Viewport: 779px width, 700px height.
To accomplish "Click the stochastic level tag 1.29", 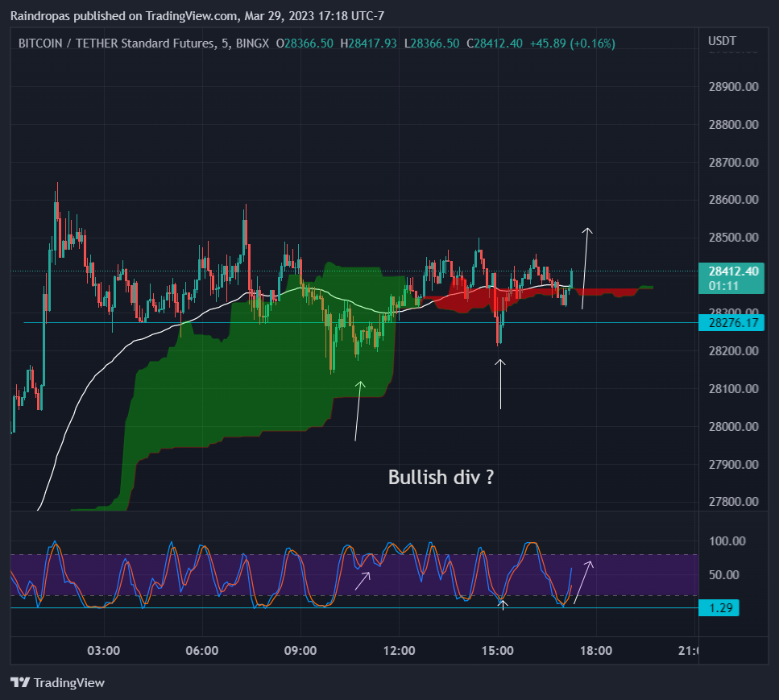I will pos(719,607).
